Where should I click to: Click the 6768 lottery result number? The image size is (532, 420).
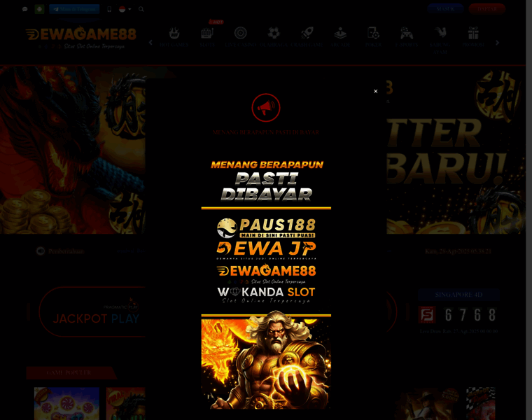[470, 315]
